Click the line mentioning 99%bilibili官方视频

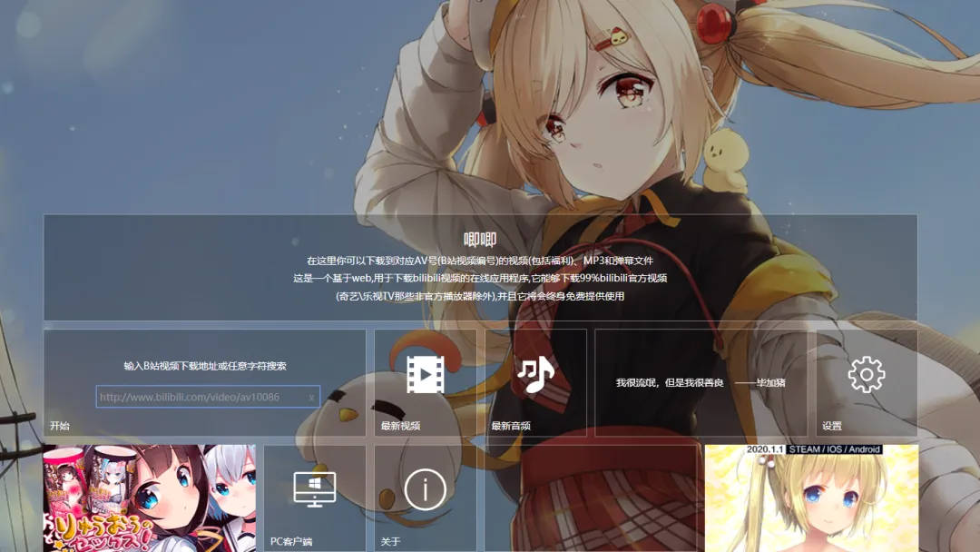(480, 278)
